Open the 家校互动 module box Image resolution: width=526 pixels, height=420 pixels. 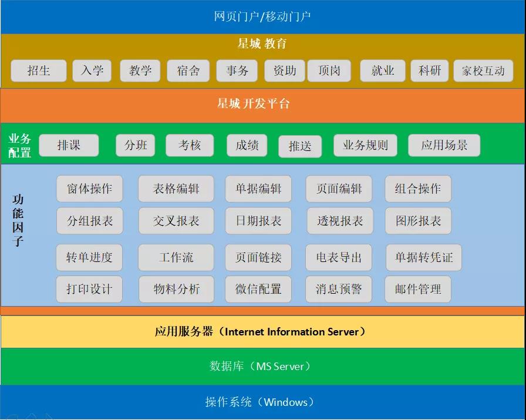coord(483,70)
